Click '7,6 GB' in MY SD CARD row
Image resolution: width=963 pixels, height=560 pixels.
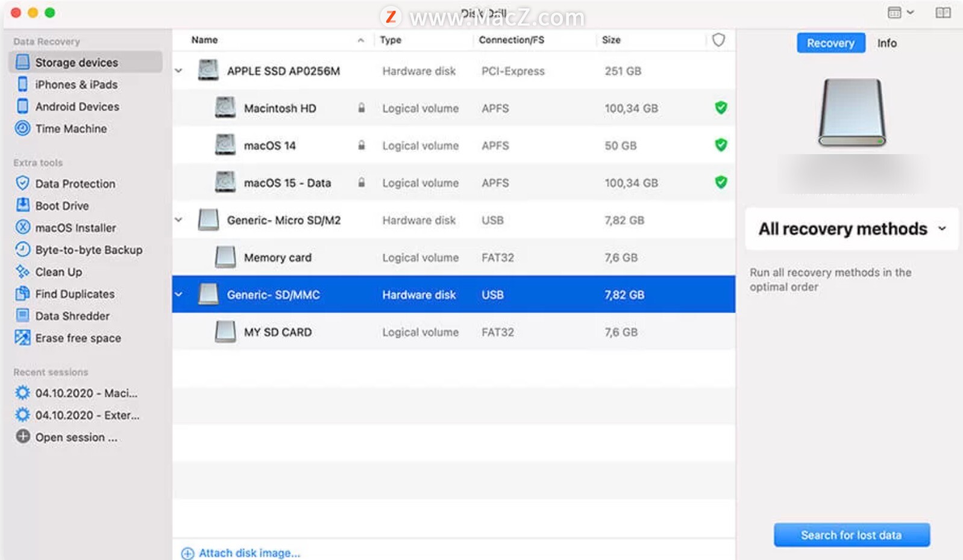click(621, 332)
